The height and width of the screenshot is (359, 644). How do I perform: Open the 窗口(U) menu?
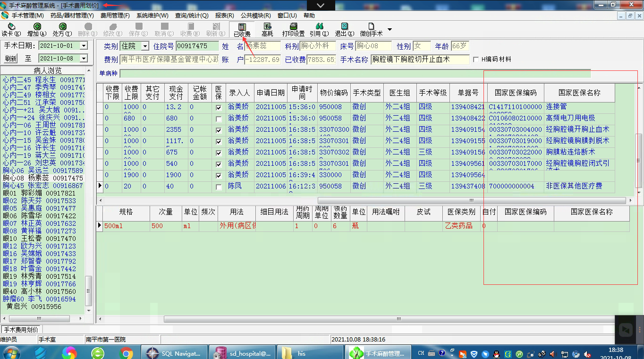287,16
